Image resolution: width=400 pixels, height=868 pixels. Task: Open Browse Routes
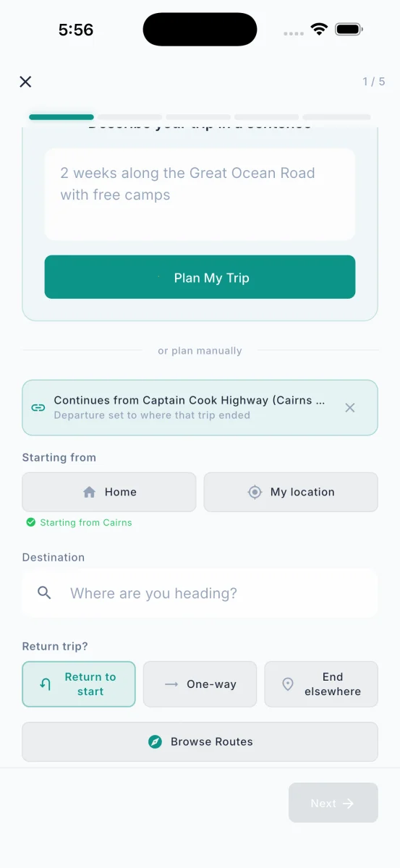(200, 741)
